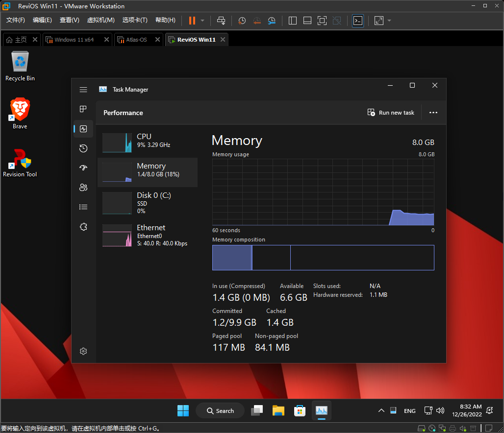Open the Services puzzle icon page
Screen dimensions: 504x433
pos(83,227)
